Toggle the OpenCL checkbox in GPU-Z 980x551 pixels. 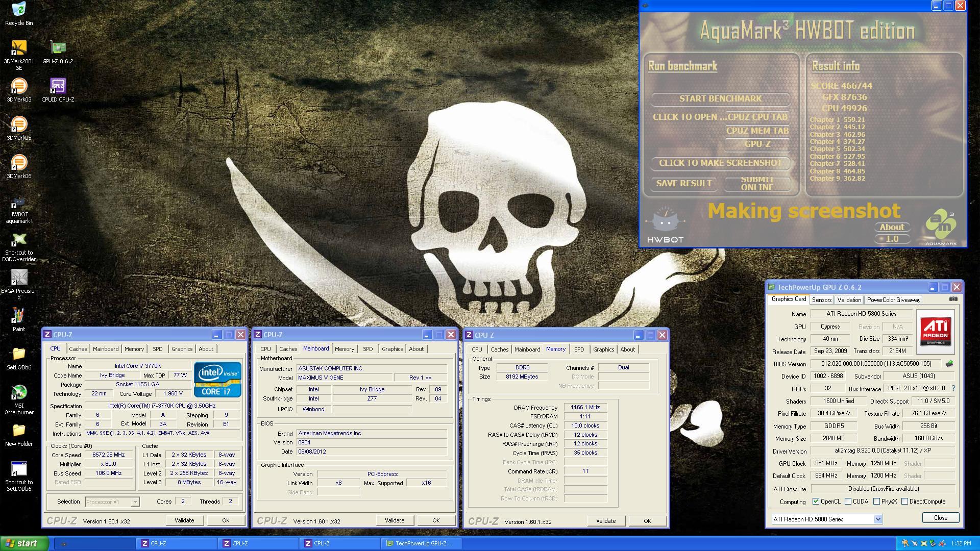pos(816,502)
